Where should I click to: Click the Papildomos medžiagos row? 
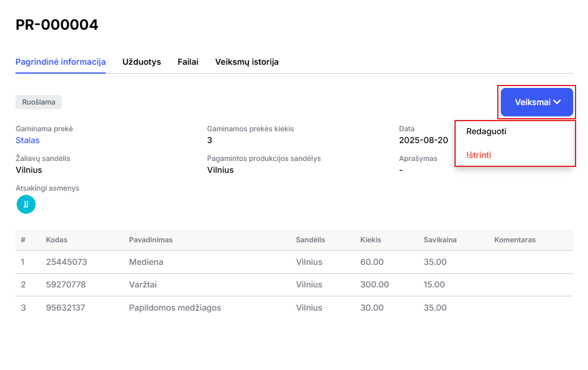(294, 308)
